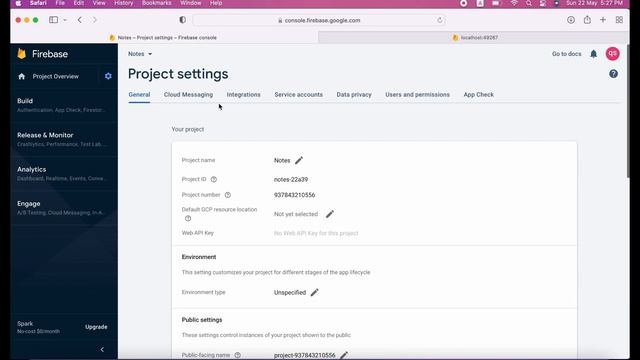Switch to Integrations tab
This screenshot has height=360, width=640.
(x=243, y=94)
